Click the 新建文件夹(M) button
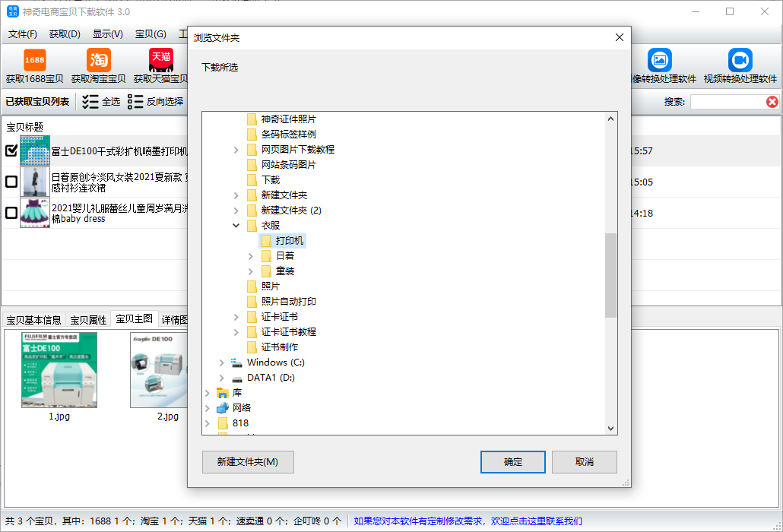This screenshot has width=783, height=532. coord(248,462)
